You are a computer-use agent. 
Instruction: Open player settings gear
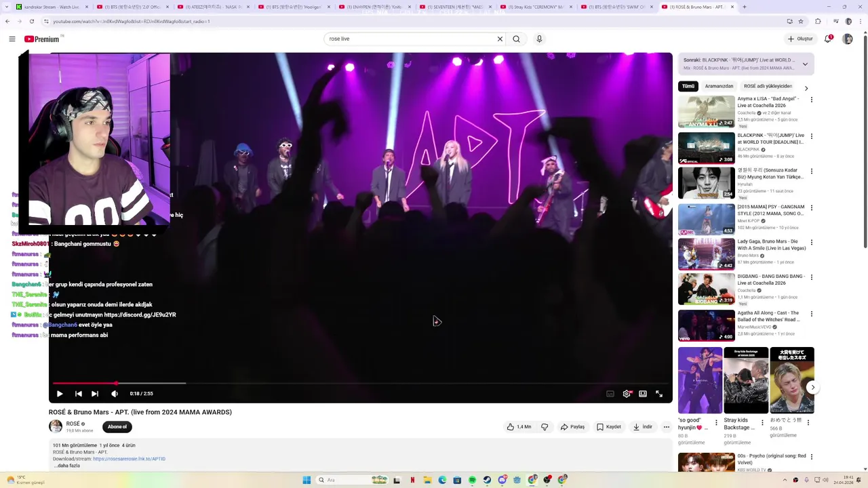pyautogui.click(x=627, y=394)
